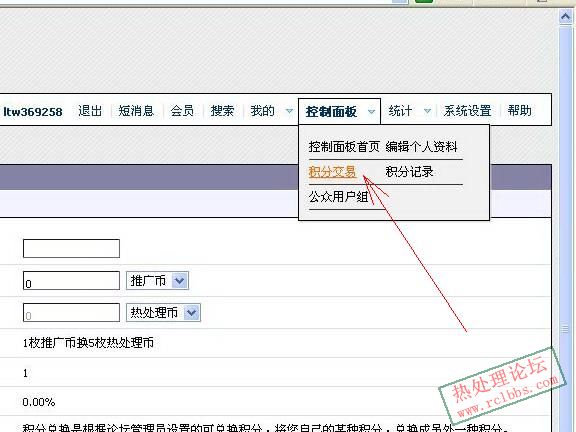Screen dimensions: 576x432
Task: Click username ltw369258 link
Action: pyautogui.click(x=33, y=112)
